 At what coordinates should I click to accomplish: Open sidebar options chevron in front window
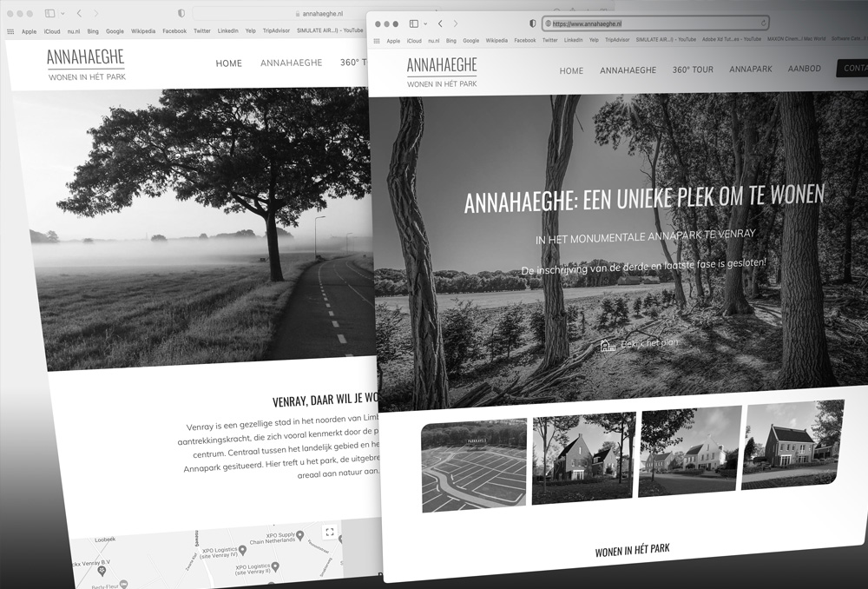425,23
